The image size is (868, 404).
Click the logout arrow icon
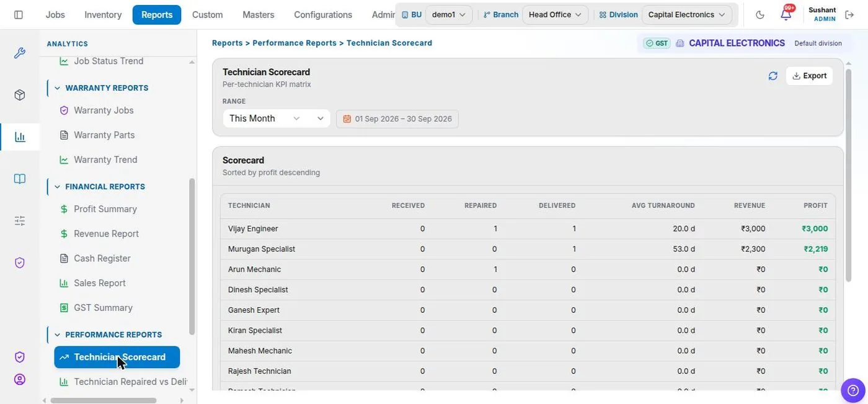pos(849,14)
